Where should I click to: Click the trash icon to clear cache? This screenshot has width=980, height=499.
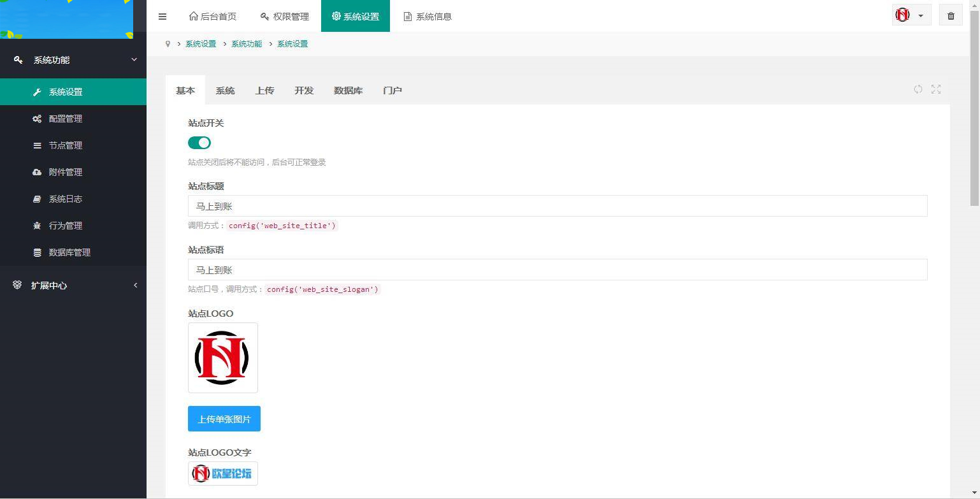[950, 15]
